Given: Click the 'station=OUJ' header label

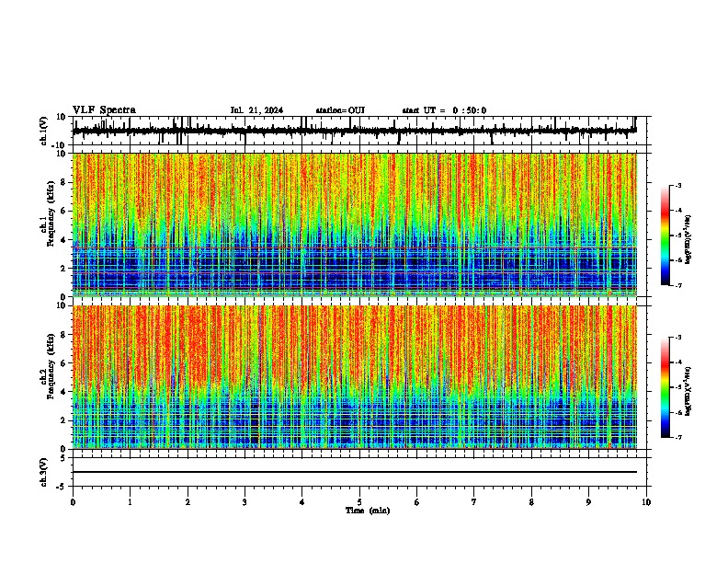Looking at the screenshot, I should coord(340,110).
